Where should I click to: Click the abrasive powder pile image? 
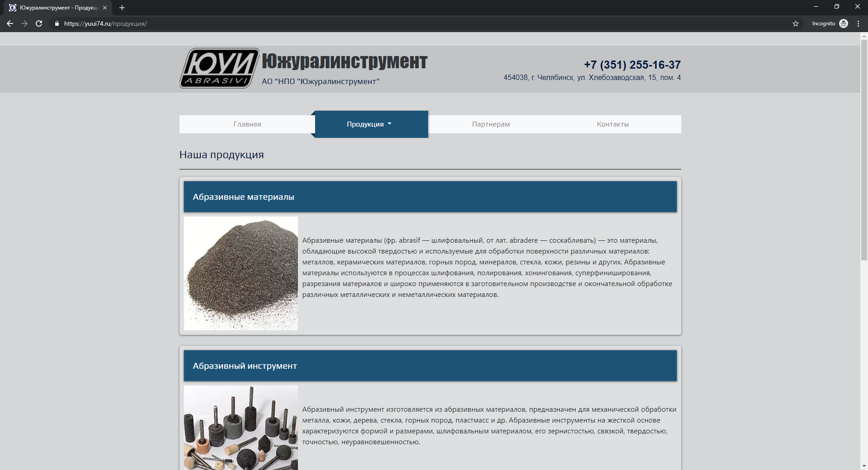tap(241, 273)
